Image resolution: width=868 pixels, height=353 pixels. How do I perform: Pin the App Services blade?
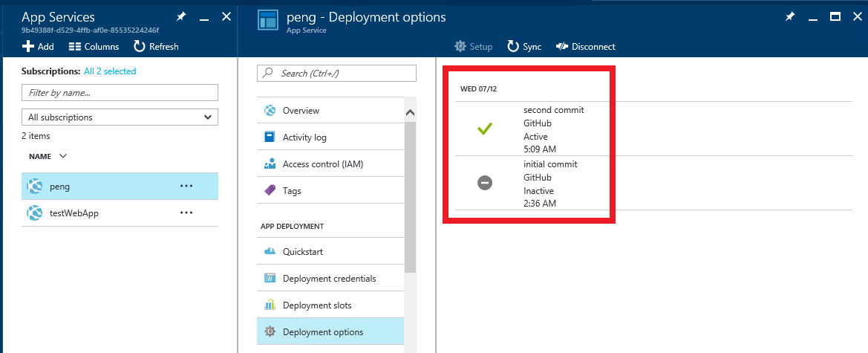pyautogui.click(x=181, y=17)
